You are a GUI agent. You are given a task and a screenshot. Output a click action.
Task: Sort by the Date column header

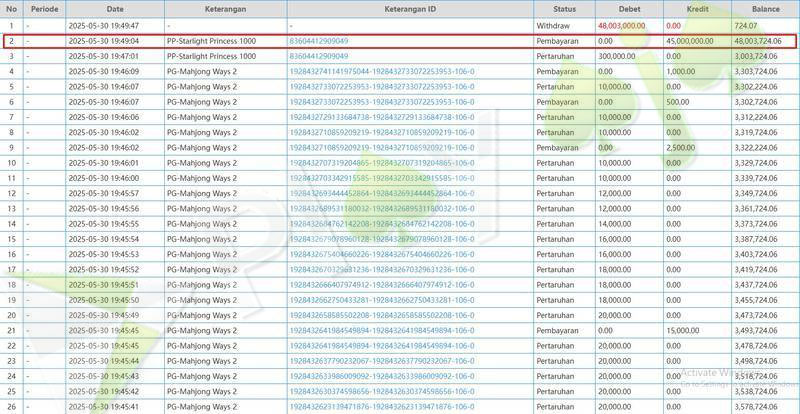point(115,8)
